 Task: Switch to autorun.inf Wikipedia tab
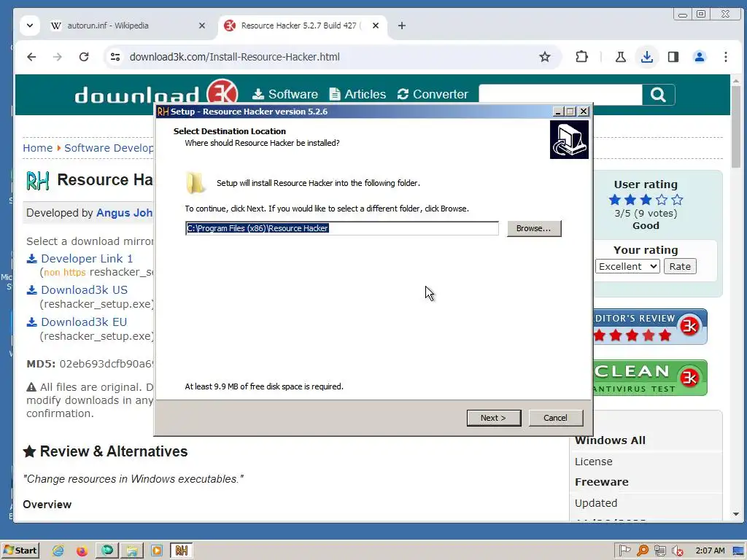pos(108,26)
